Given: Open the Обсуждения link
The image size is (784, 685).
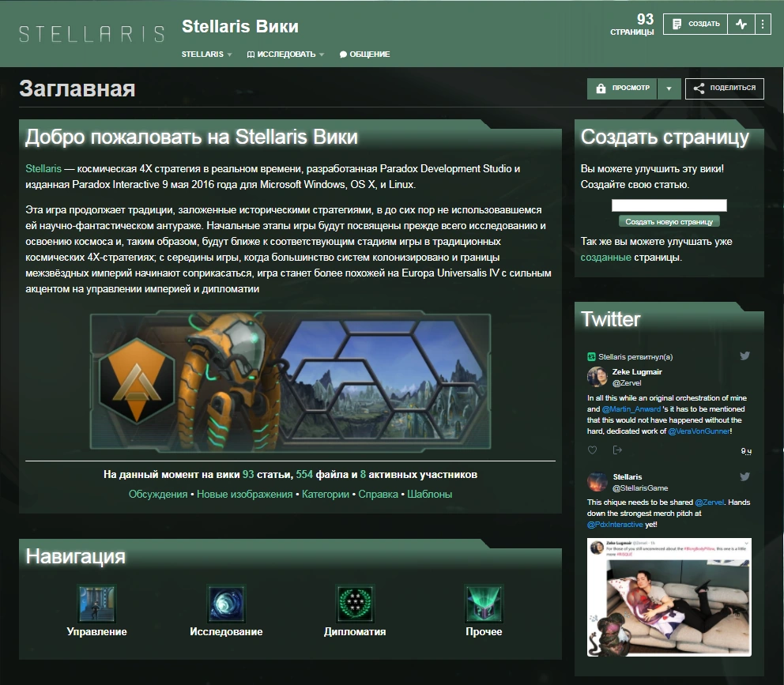Looking at the screenshot, I should click(x=158, y=494).
